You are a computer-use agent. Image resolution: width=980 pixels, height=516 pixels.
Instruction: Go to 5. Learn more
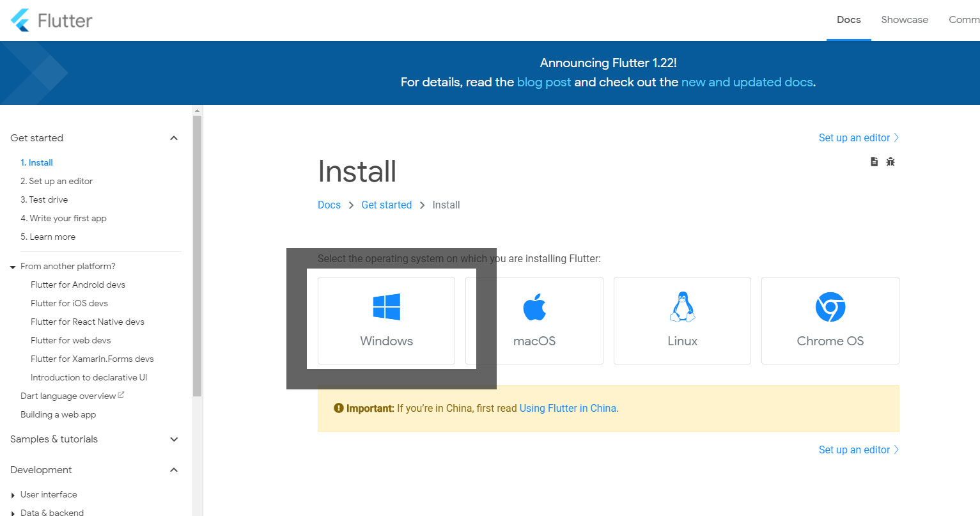pyautogui.click(x=48, y=237)
